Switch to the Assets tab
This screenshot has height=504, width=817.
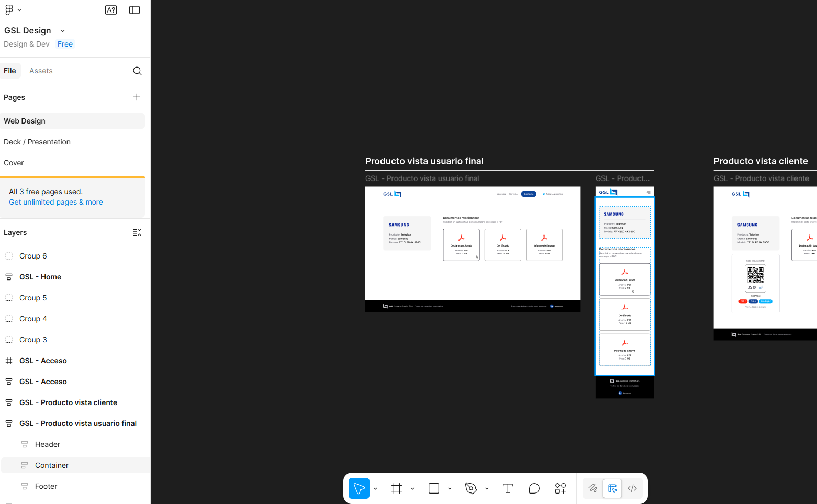point(41,71)
